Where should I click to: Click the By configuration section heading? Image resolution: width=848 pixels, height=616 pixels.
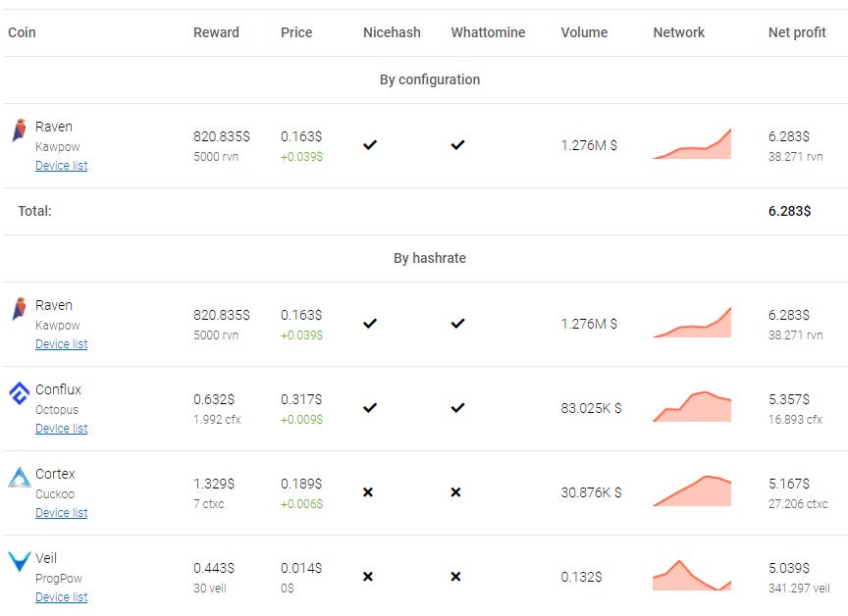pos(430,80)
